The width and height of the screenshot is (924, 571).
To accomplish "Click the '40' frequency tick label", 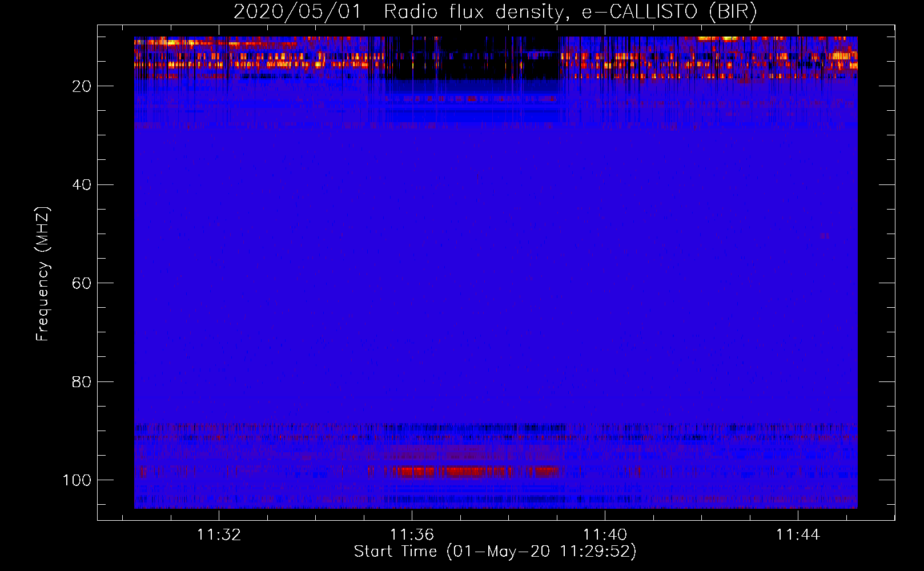I will [x=82, y=185].
